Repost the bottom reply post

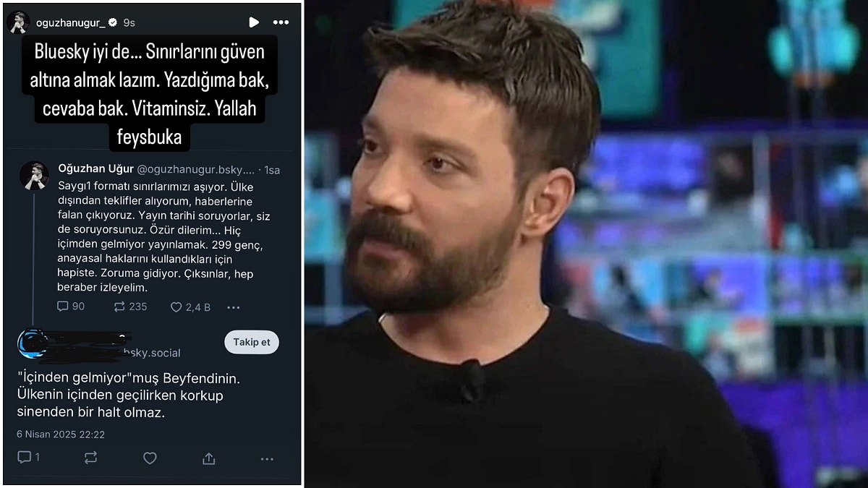pos(90,458)
